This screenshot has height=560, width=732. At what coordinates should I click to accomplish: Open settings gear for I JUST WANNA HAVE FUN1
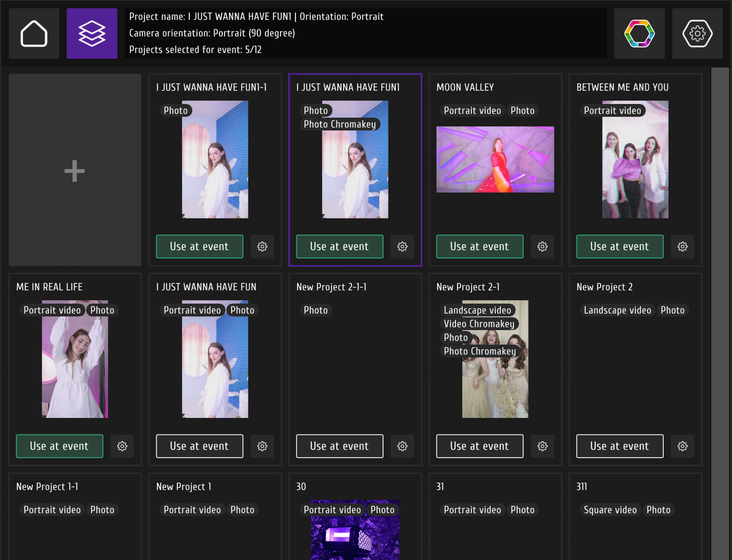coord(402,246)
